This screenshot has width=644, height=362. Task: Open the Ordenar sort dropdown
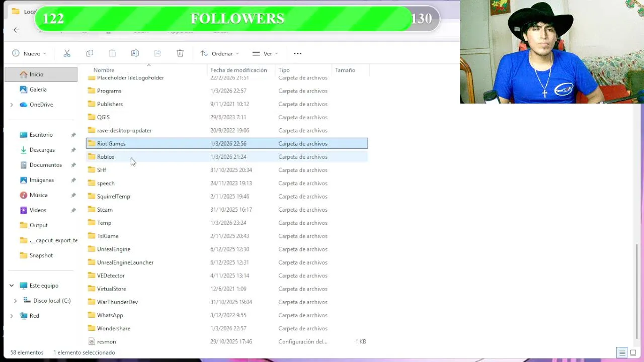point(220,53)
